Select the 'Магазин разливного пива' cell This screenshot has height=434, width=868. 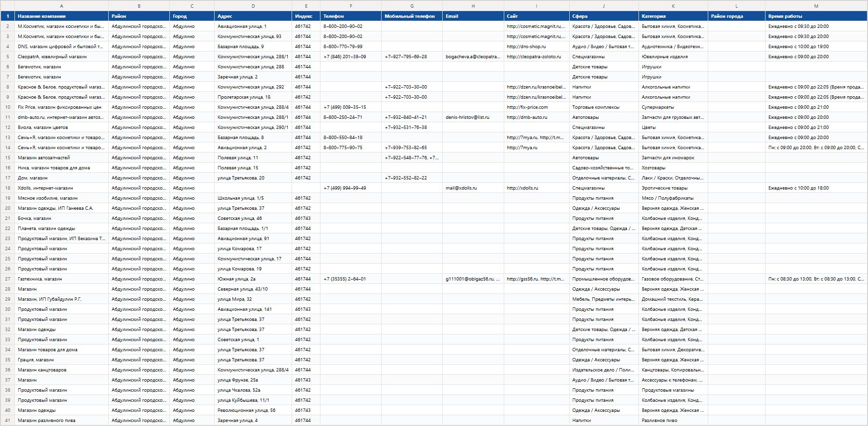click(x=62, y=420)
